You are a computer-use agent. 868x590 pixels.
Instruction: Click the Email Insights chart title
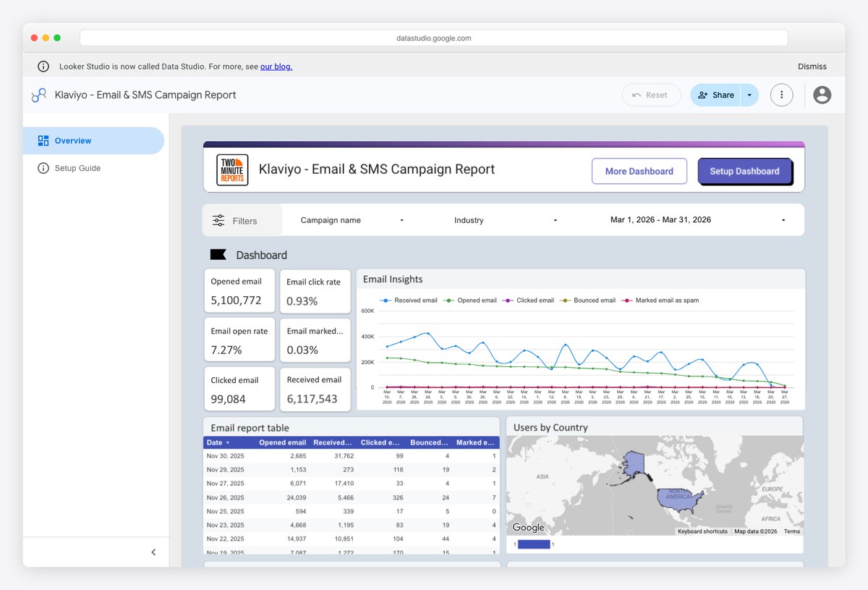click(x=393, y=279)
